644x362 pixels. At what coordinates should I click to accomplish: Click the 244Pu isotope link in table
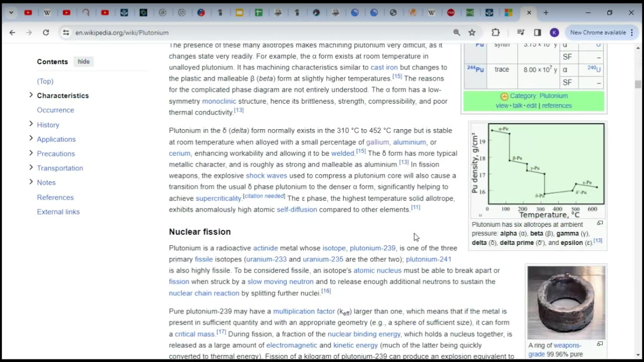click(x=475, y=69)
